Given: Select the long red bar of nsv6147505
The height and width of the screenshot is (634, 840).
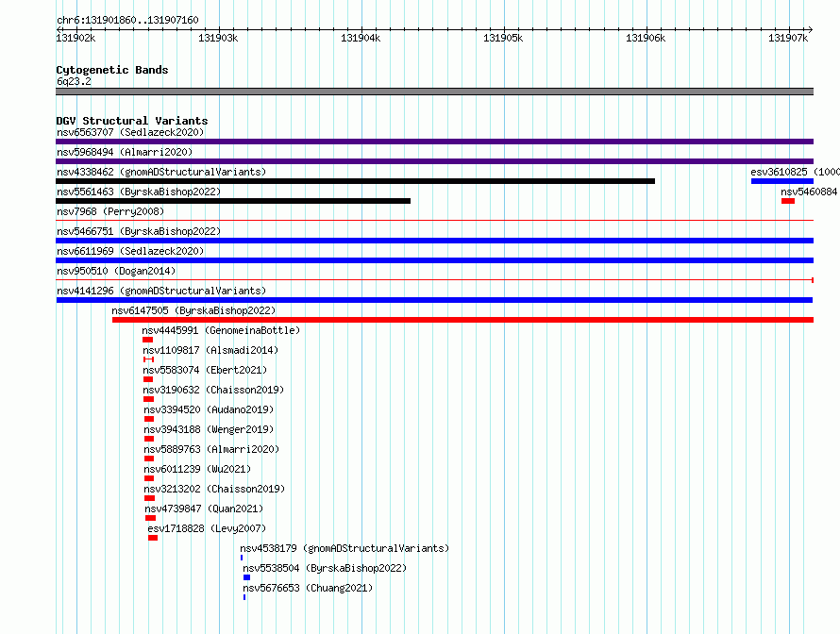Looking at the screenshot, I should pyautogui.click(x=462, y=320).
